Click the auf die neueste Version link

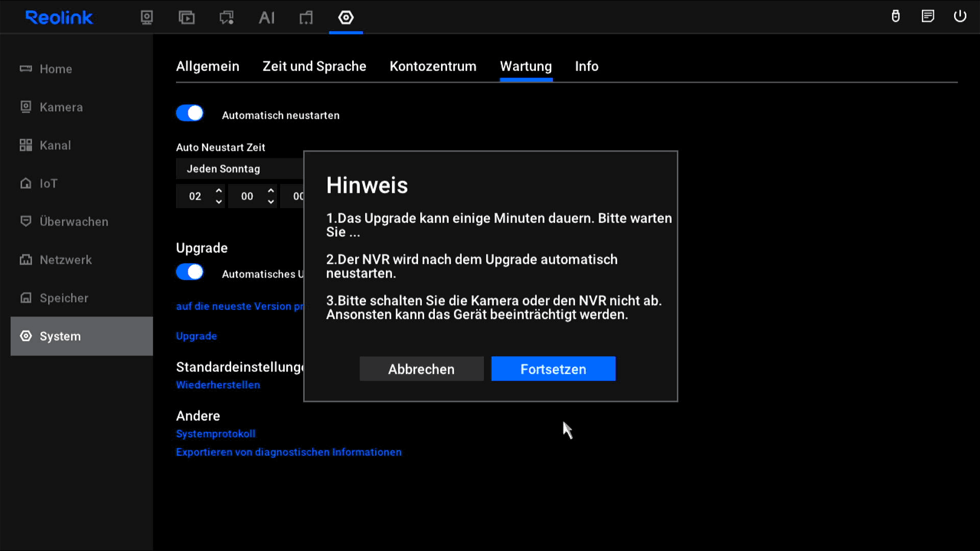pos(240,306)
